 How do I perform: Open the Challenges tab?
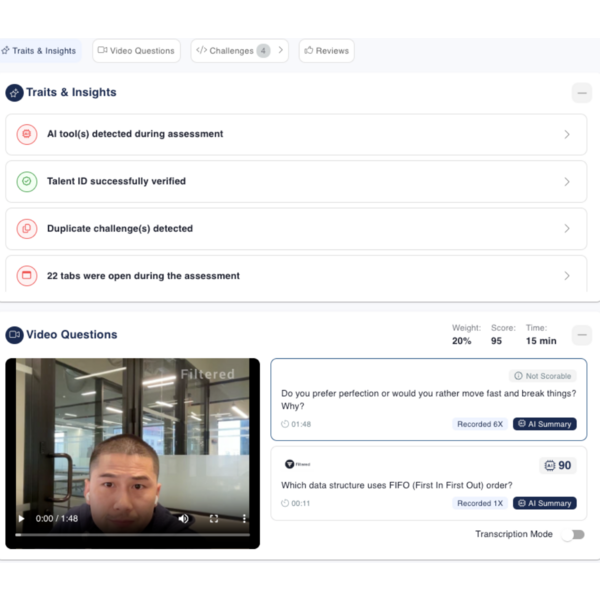click(232, 51)
